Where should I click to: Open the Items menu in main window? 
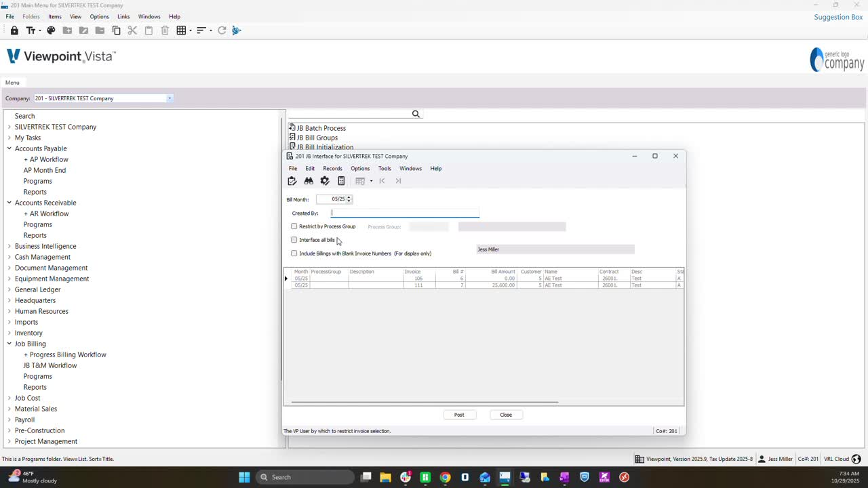[x=55, y=16]
